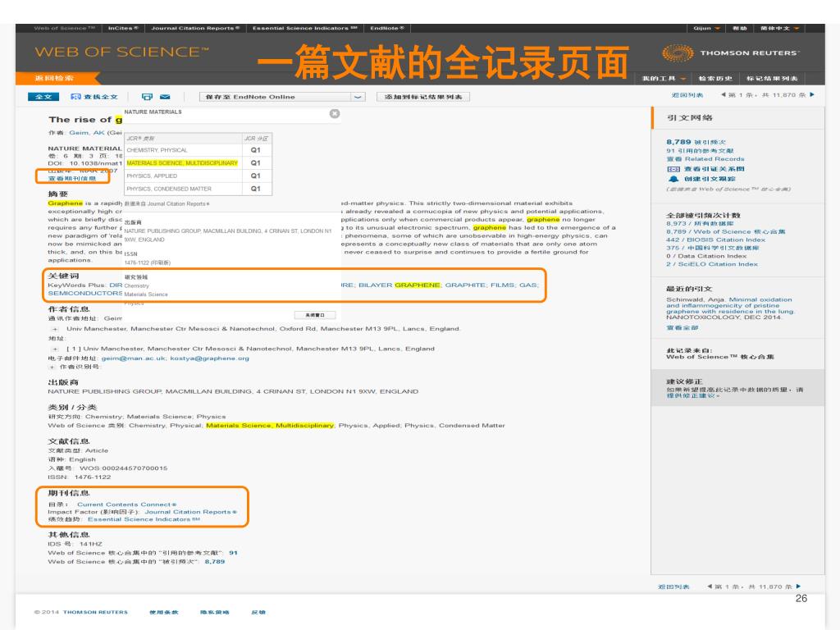Open the Essential Science Indicators tab
This screenshot has height=630, width=840.
[x=304, y=29]
